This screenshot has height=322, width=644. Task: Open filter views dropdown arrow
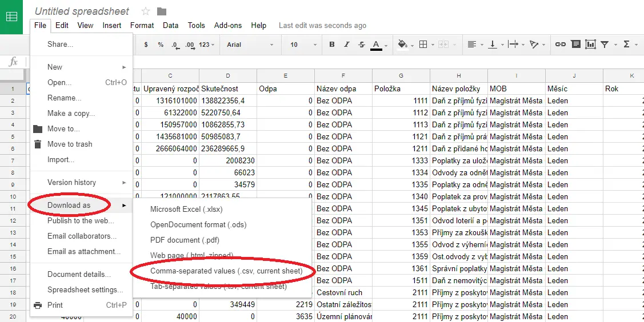[x=615, y=45]
